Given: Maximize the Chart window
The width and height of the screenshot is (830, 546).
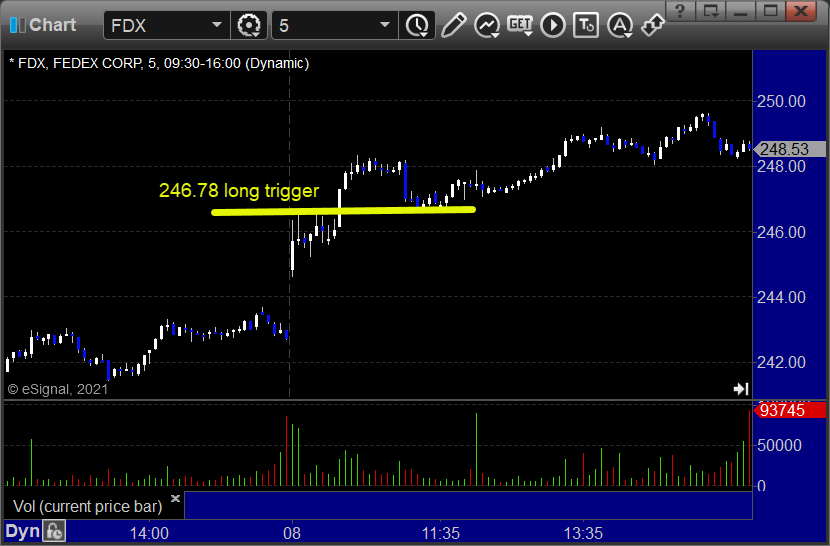Looking at the screenshot, I should pyautogui.click(x=771, y=11).
